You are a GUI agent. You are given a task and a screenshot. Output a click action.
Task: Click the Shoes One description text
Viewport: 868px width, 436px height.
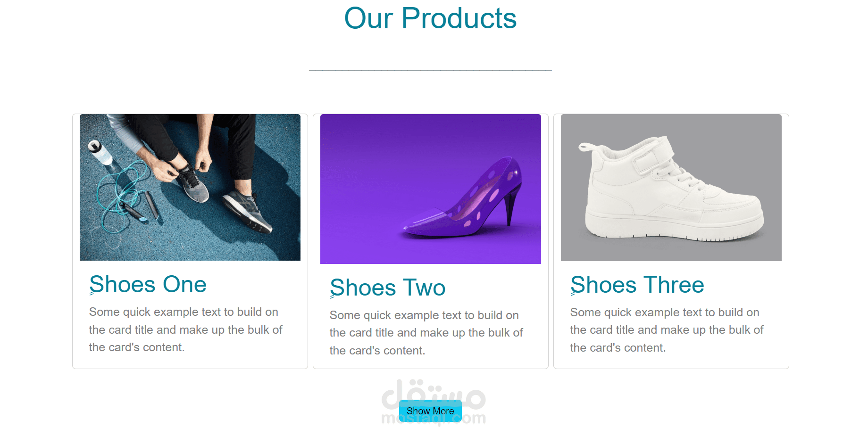(x=186, y=329)
